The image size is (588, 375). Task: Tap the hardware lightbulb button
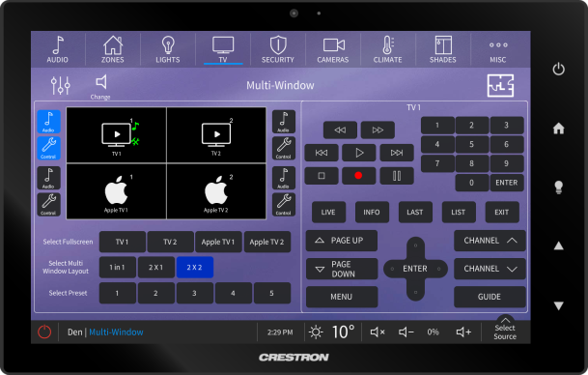tap(558, 187)
